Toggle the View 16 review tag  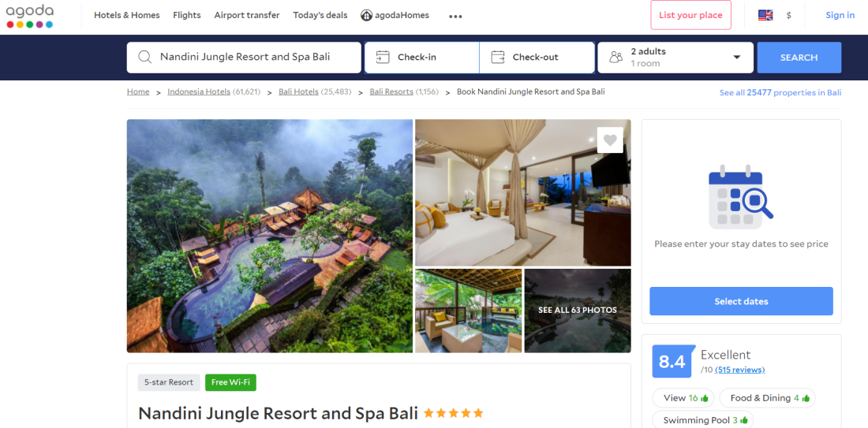pyautogui.click(x=683, y=398)
